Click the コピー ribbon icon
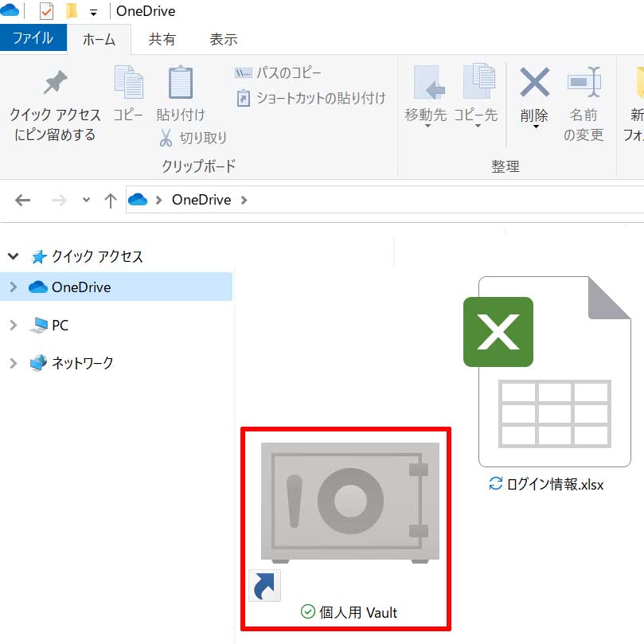 tap(128, 82)
